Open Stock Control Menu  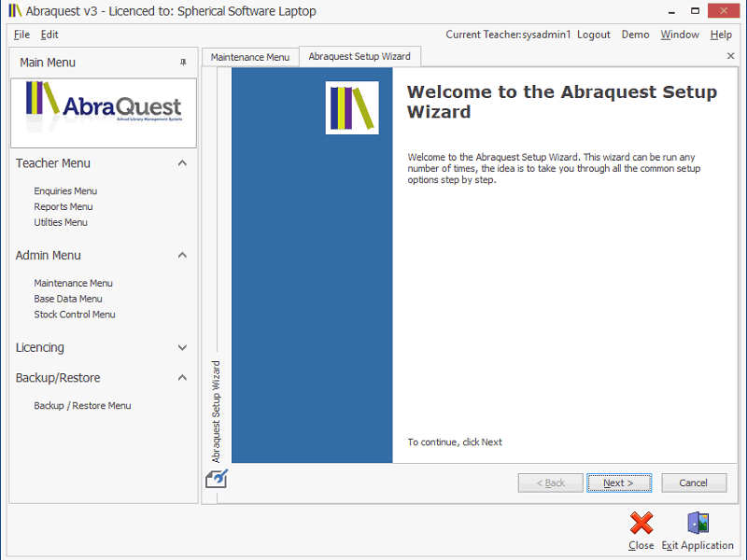click(75, 315)
